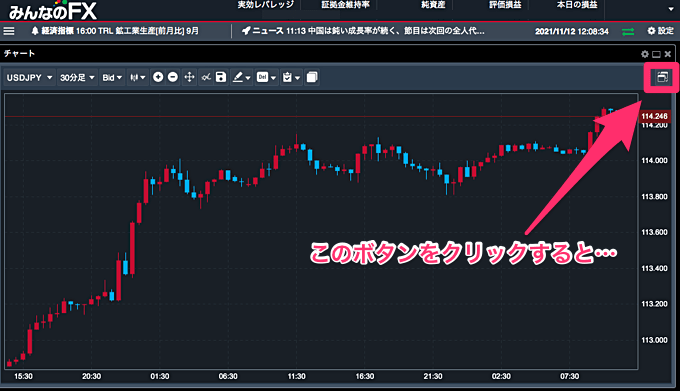Open the USDJPY currency pair dropdown

pos(29,78)
